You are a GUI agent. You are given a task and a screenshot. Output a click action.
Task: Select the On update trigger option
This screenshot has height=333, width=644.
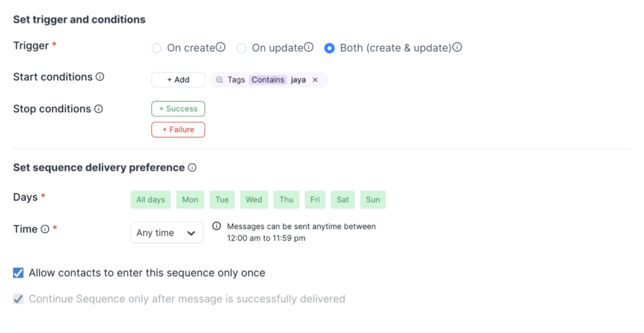(241, 48)
